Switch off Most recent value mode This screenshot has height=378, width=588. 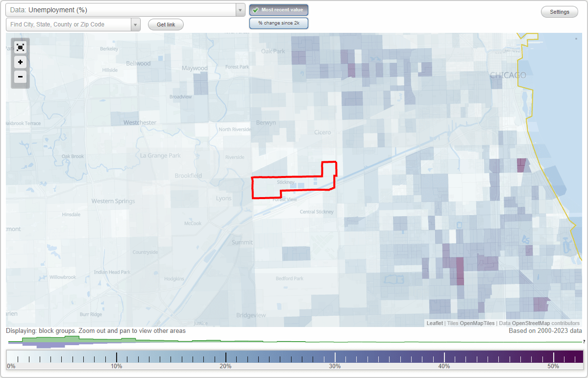279,9
